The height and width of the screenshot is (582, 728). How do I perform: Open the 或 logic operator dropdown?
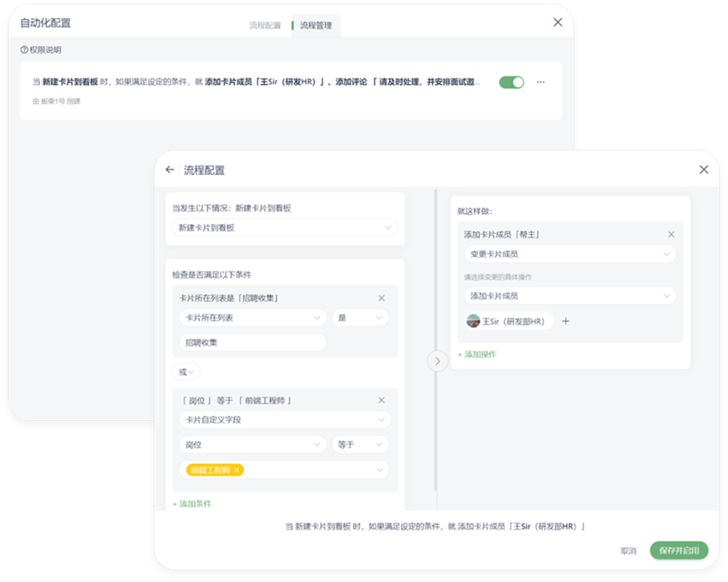pyautogui.click(x=186, y=372)
